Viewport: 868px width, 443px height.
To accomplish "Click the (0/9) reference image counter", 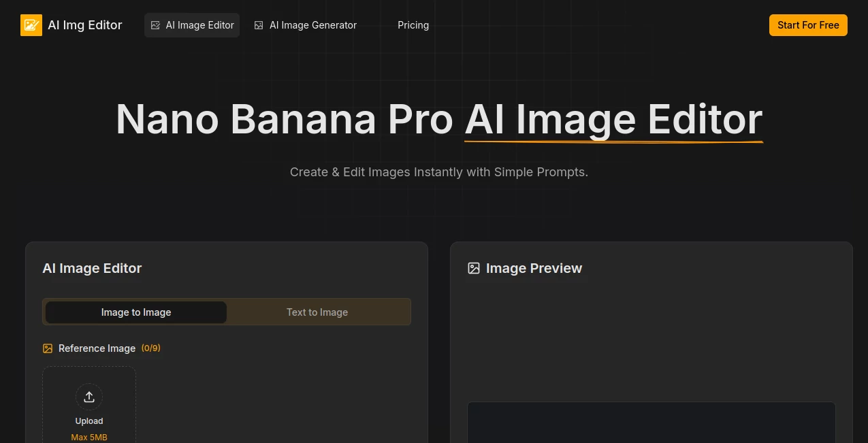I will pyautogui.click(x=150, y=348).
